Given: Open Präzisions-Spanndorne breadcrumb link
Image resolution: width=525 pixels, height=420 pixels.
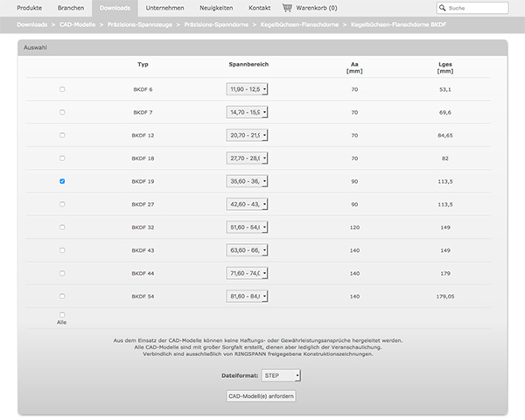Looking at the screenshot, I should (x=216, y=24).
